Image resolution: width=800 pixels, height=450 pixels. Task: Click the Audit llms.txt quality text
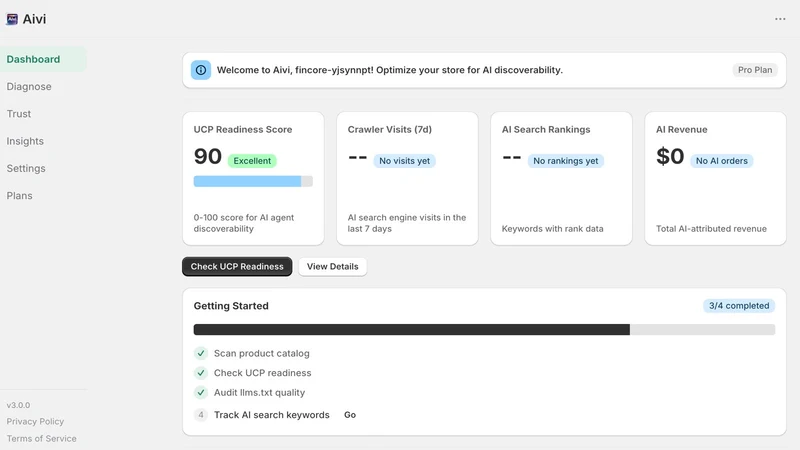[259, 392]
